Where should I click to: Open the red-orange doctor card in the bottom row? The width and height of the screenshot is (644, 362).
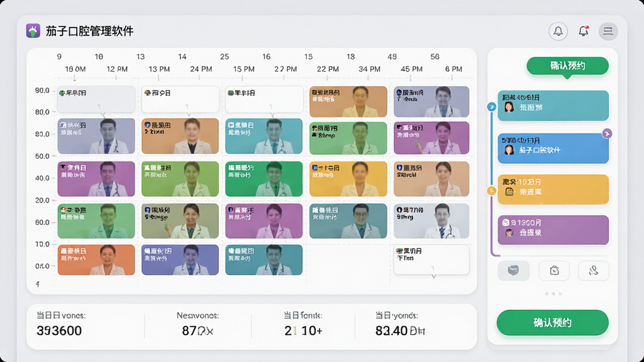tap(96, 260)
